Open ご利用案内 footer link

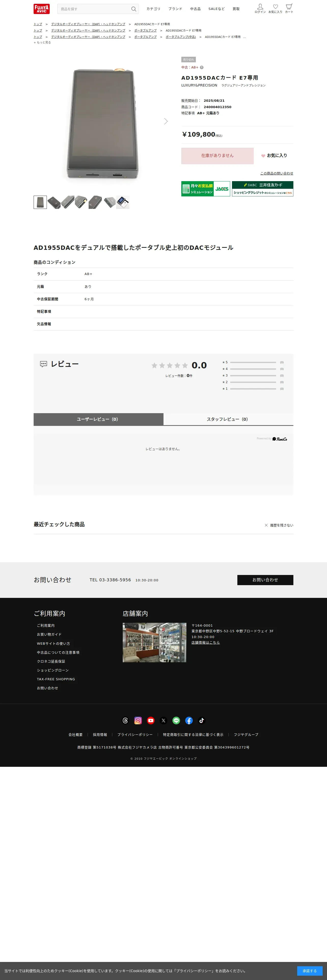(46, 625)
